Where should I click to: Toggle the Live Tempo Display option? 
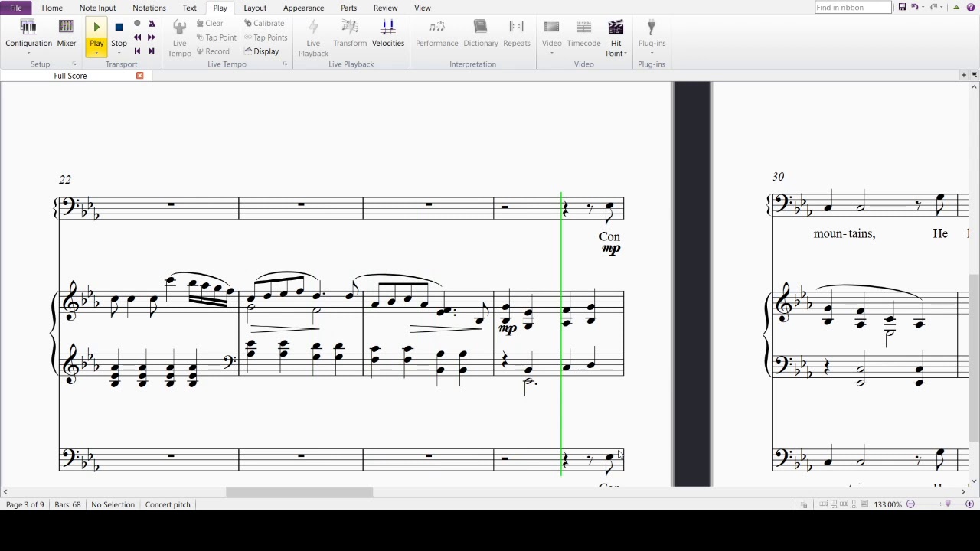[261, 51]
